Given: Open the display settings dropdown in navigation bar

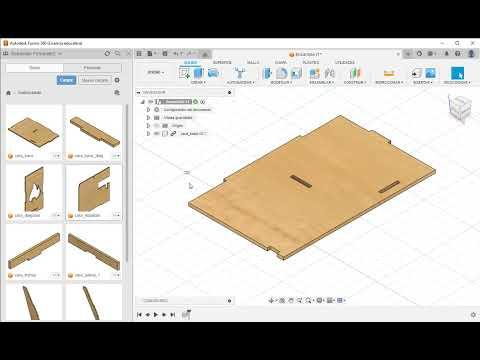Looking at the screenshot, I should [x=320, y=300].
